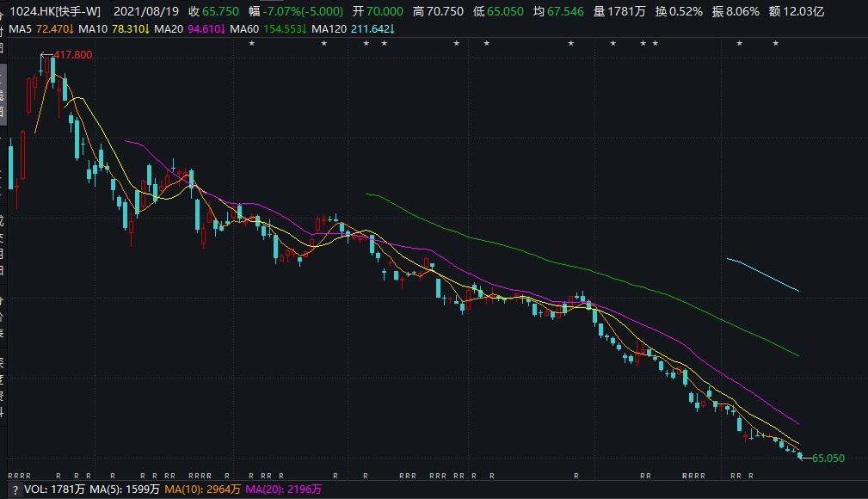Click the high price 高 70.750

tap(439, 11)
